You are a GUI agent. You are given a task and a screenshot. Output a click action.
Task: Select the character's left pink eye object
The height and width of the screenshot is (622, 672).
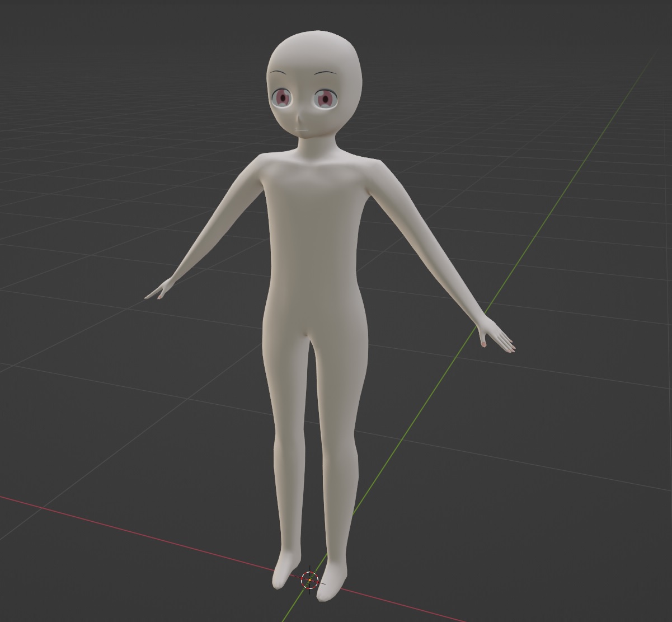click(x=325, y=100)
